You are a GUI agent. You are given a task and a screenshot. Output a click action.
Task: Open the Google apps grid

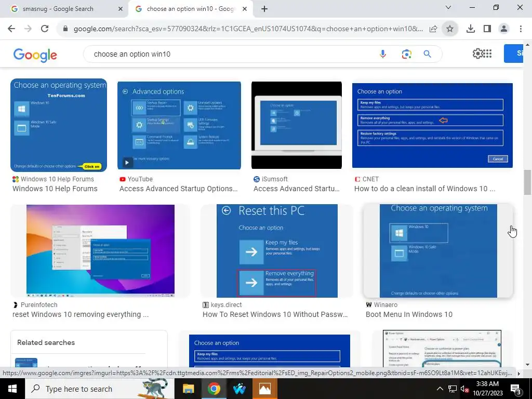coord(487,54)
